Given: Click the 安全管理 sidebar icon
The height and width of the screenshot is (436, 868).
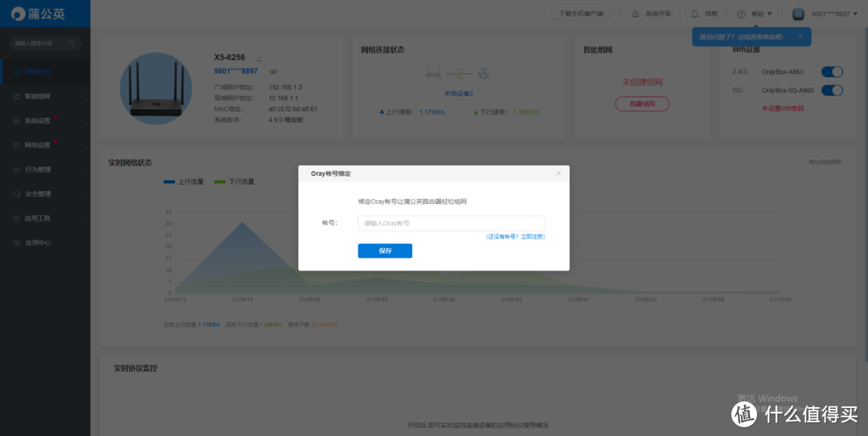Looking at the screenshot, I should [17, 194].
